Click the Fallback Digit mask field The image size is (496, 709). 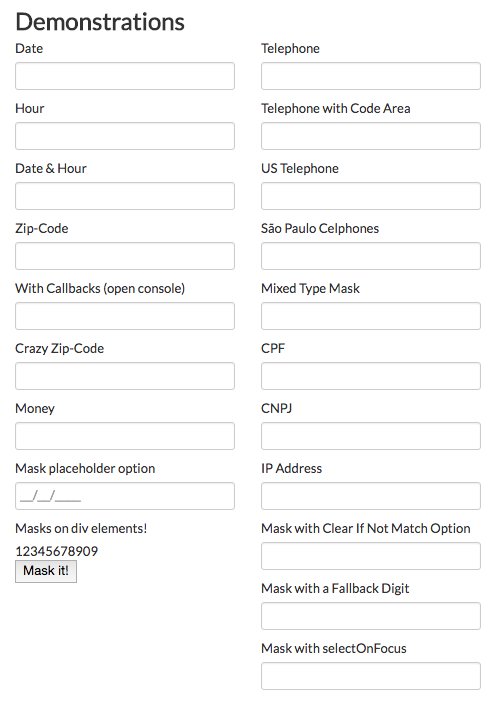pos(371,616)
